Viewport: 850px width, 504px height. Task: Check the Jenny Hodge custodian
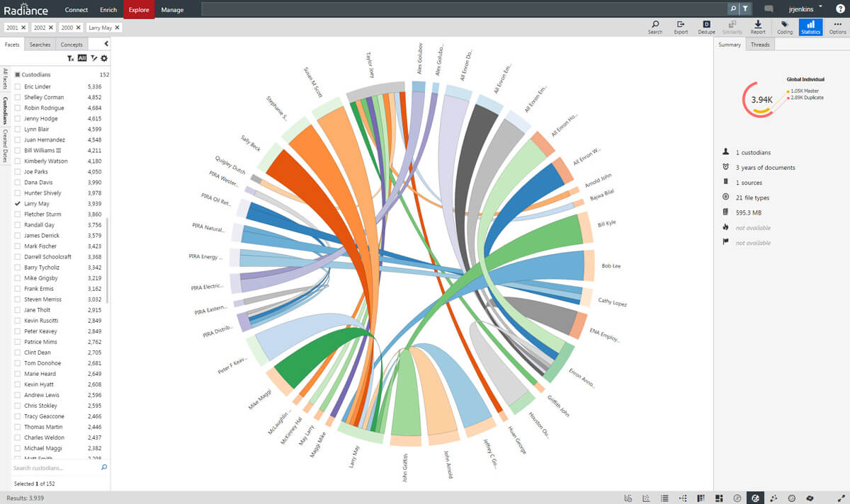click(x=18, y=118)
